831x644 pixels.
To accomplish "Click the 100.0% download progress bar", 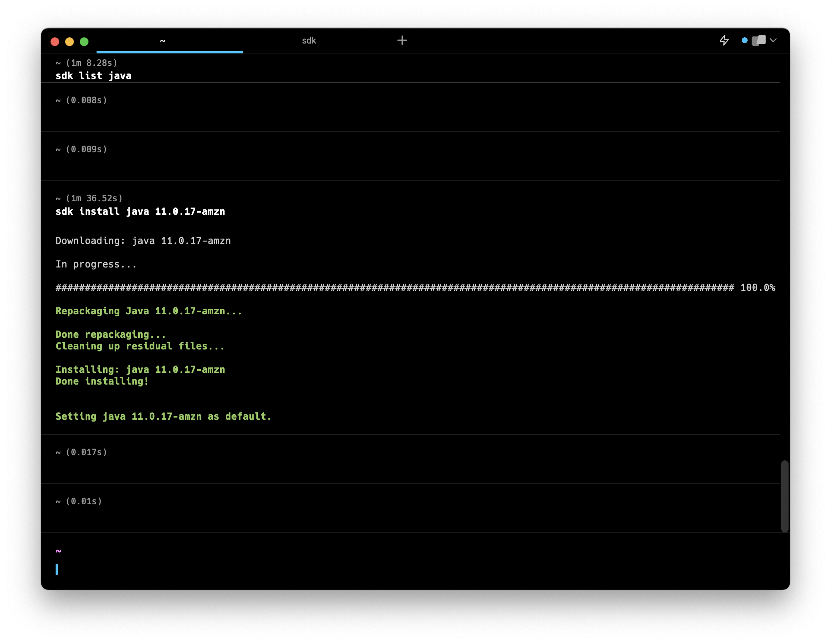I will click(x=394, y=288).
